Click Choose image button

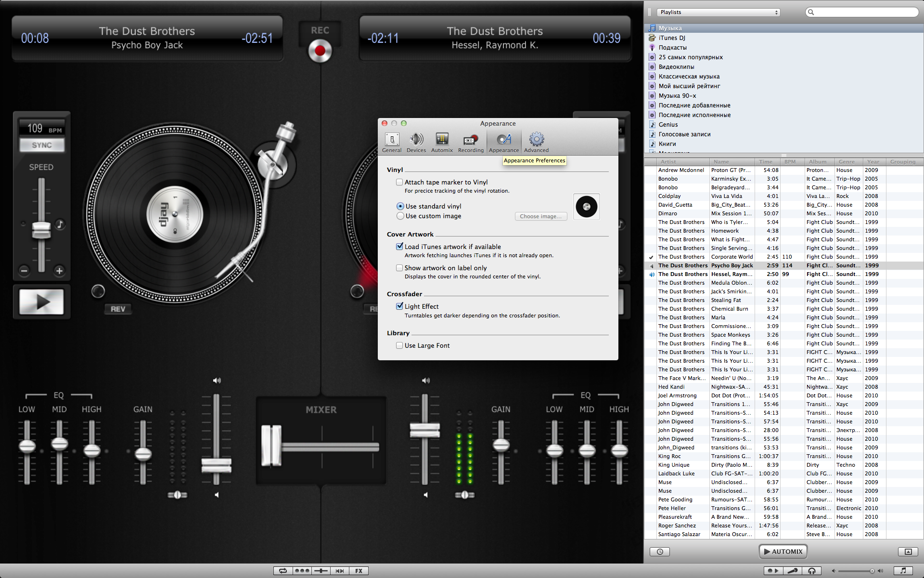[x=541, y=216]
